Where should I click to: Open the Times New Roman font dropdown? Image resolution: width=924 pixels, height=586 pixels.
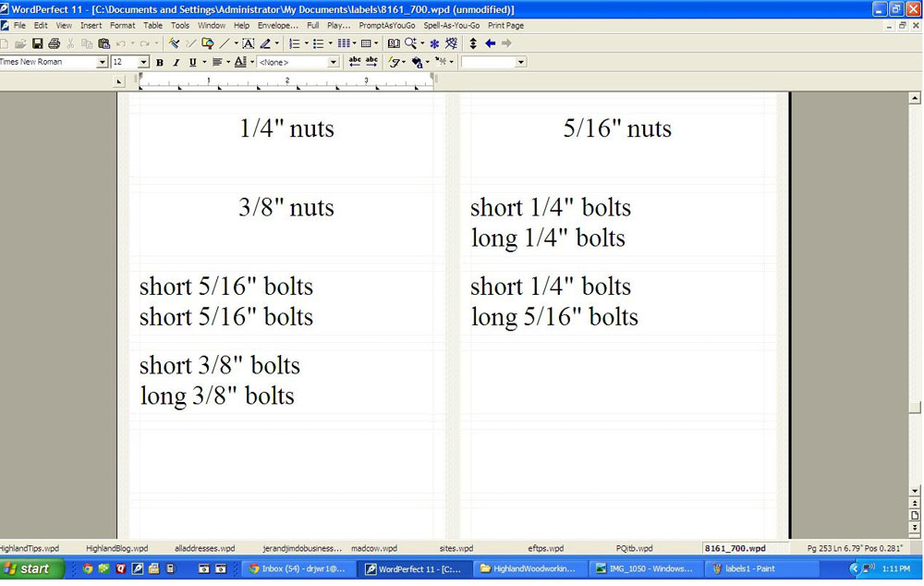tap(102, 62)
